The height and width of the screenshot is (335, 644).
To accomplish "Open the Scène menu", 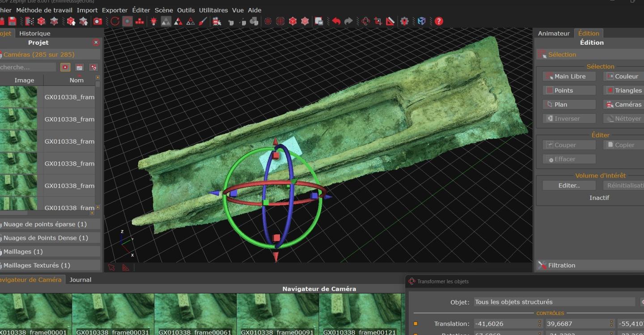I will (164, 10).
